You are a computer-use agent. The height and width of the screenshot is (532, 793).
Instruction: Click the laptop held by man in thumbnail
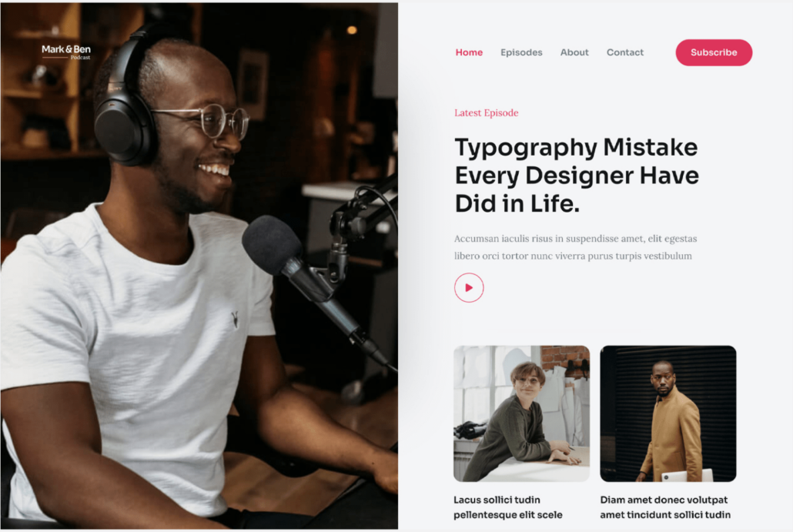pyautogui.click(x=687, y=475)
